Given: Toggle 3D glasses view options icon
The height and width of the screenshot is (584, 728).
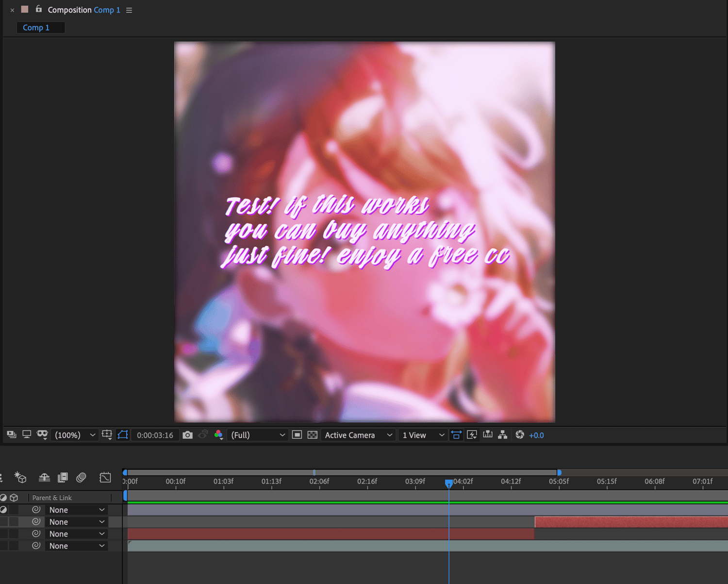Looking at the screenshot, I should 42,434.
